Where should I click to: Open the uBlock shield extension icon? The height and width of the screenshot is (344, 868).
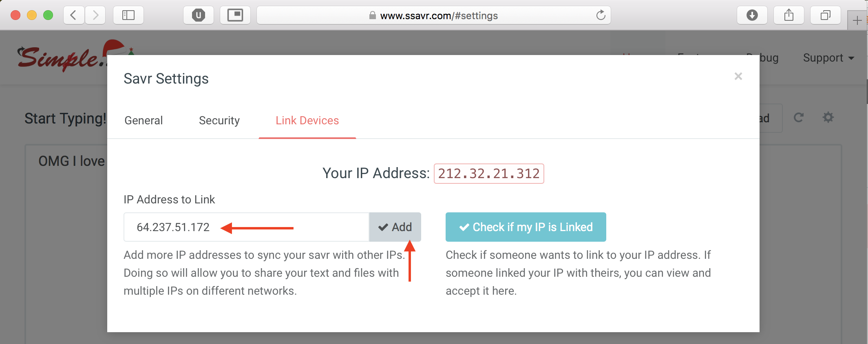pos(199,15)
